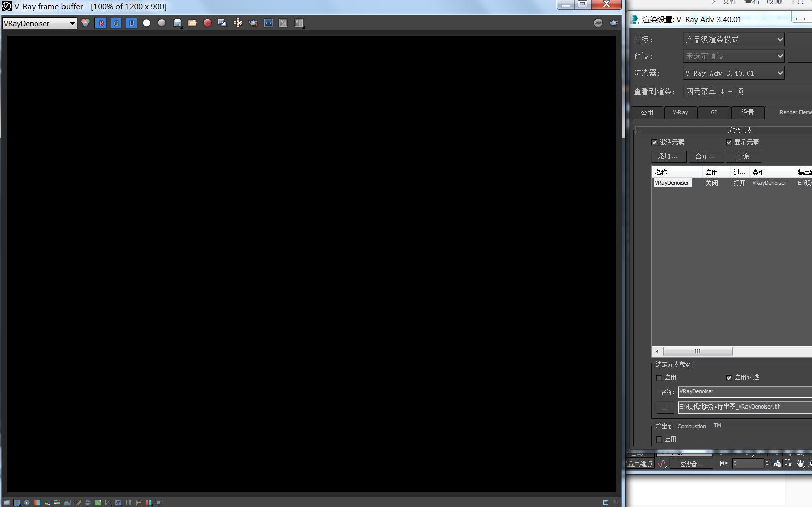This screenshot has width=812, height=507.
Task: Save the rendered image with floppy icon
Action: [x=177, y=23]
